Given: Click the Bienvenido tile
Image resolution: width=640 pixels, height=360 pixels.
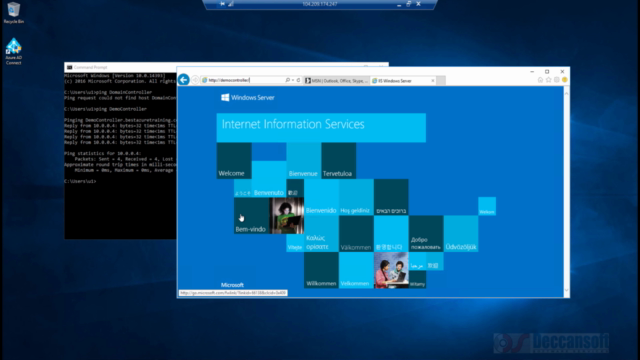Looking at the screenshot, I should click(x=321, y=197).
